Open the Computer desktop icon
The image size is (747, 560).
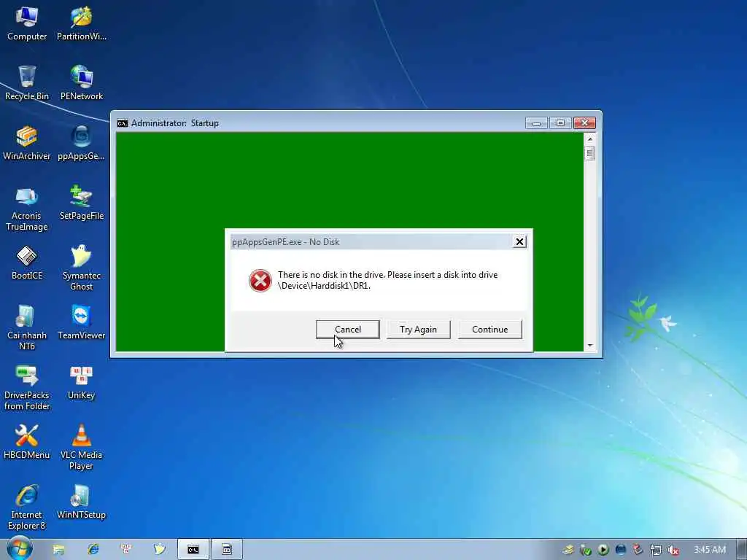tap(27, 24)
